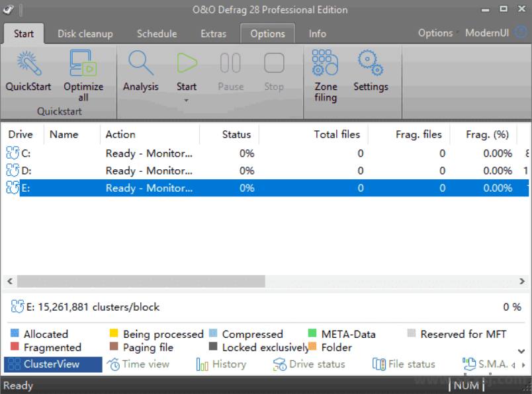532x394 pixels.
Task: Click the blue Allocated color swatch
Action: click(x=15, y=334)
